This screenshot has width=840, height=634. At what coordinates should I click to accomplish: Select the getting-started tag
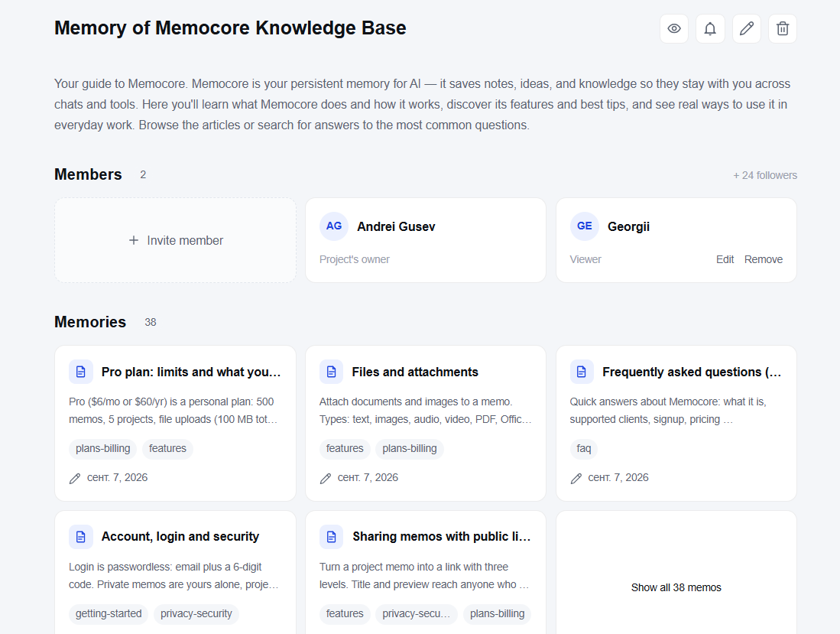(x=109, y=613)
